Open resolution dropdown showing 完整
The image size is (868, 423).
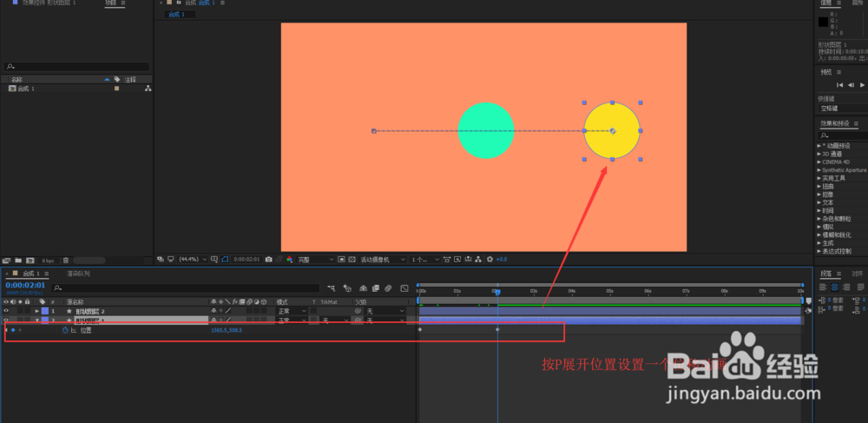click(316, 259)
